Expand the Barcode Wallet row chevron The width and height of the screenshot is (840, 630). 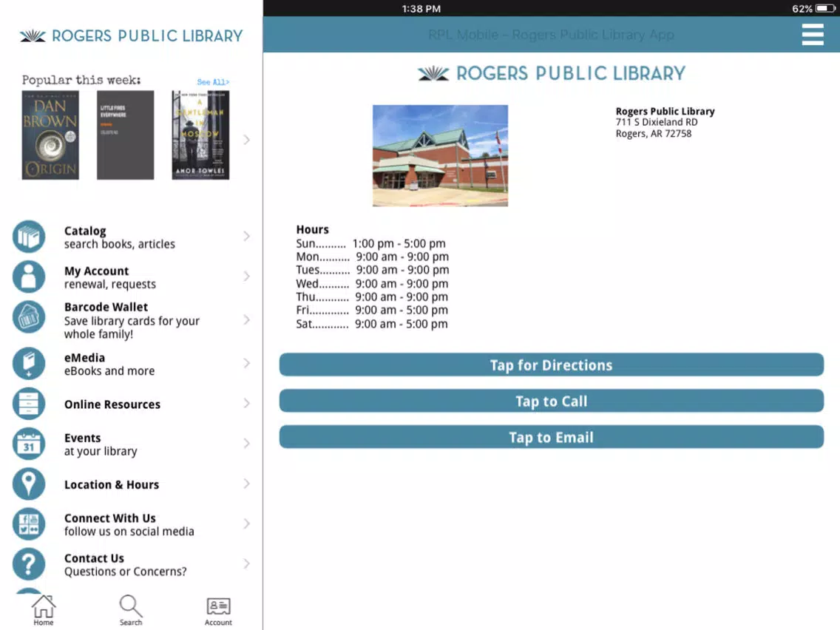(246, 320)
